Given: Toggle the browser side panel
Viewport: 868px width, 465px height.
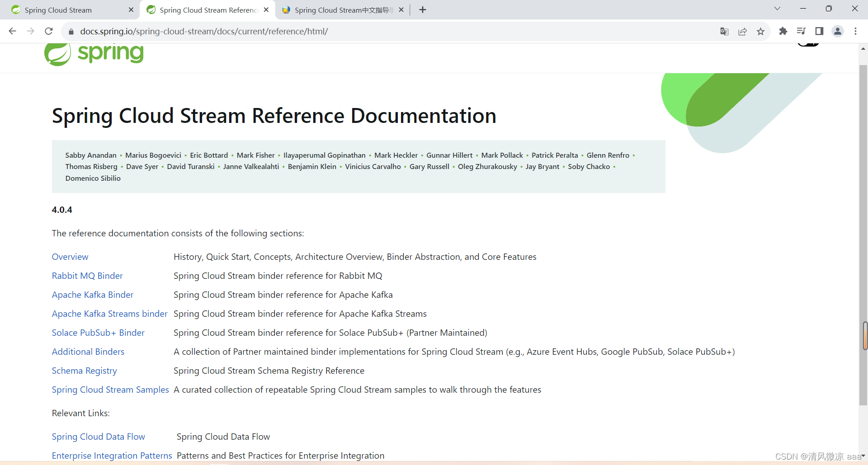Looking at the screenshot, I should point(819,31).
